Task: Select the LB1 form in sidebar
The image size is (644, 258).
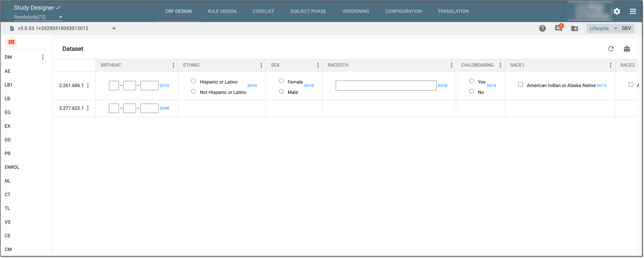Action: pyautogui.click(x=9, y=85)
